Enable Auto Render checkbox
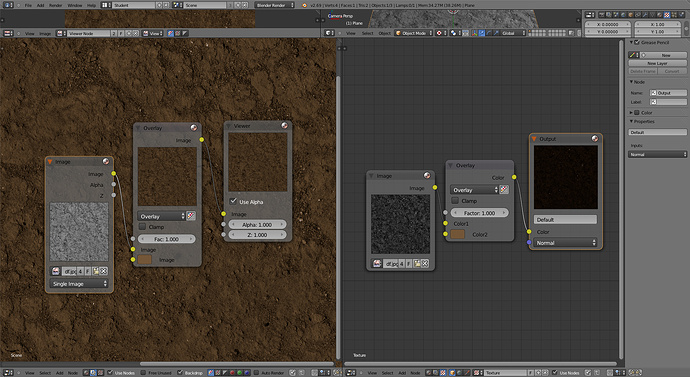This screenshot has width=690, height=377. [256, 373]
